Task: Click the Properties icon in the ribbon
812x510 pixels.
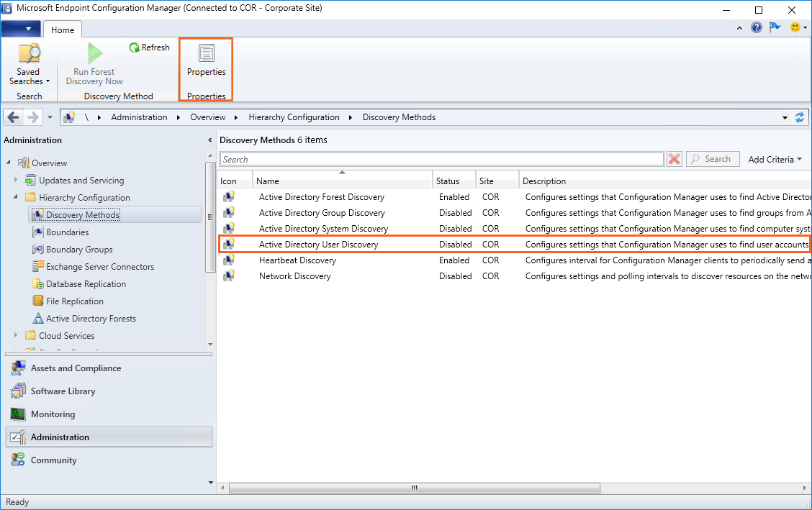Action: pos(206,54)
